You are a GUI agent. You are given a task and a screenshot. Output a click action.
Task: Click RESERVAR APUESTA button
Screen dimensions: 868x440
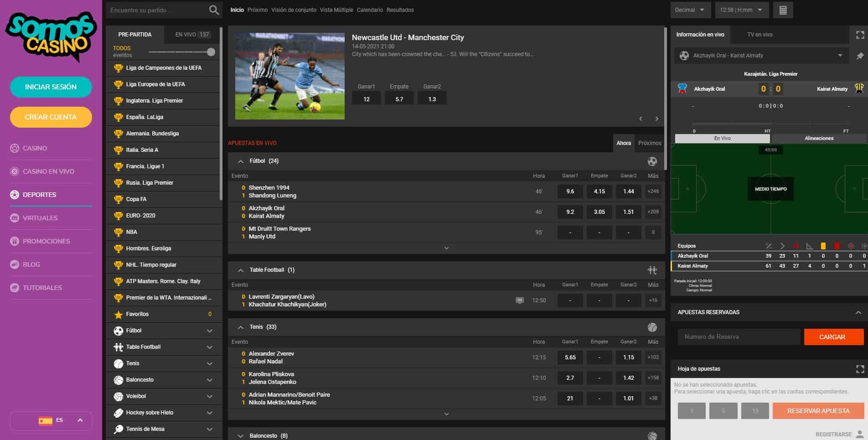pyautogui.click(x=818, y=411)
